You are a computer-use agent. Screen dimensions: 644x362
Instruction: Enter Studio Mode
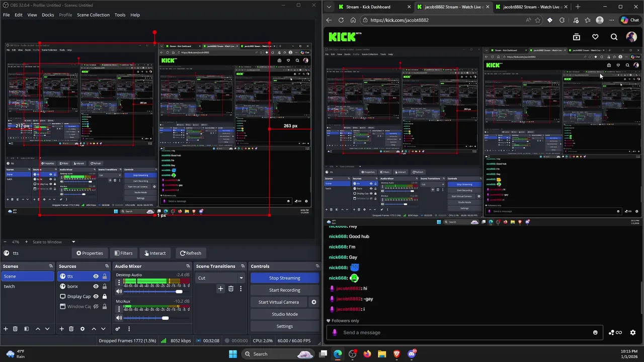click(x=284, y=314)
